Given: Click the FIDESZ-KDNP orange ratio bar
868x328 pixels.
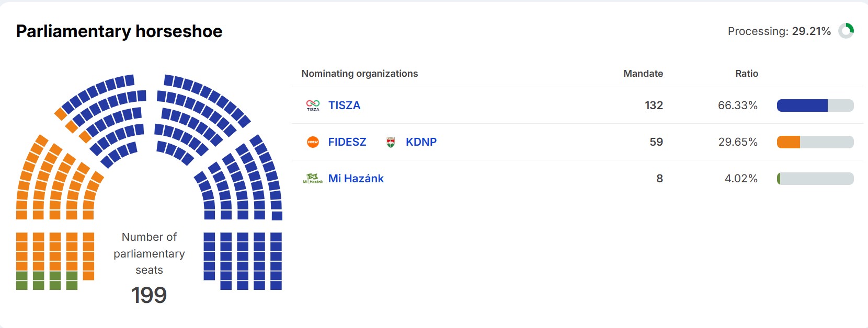Looking at the screenshot, I should tap(789, 142).
